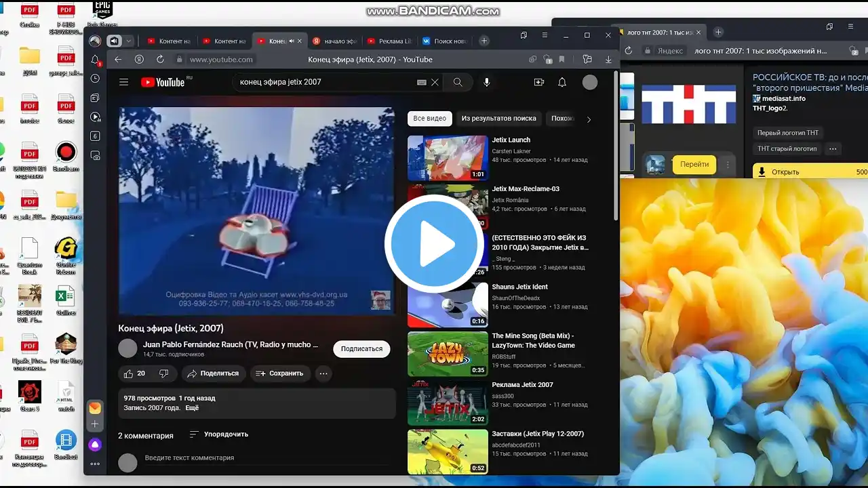Image resolution: width=868 pixels, height=488 pixels.
Task: Like the video with thumbs up
Action: pyautogui.click(x=134, y=373)
